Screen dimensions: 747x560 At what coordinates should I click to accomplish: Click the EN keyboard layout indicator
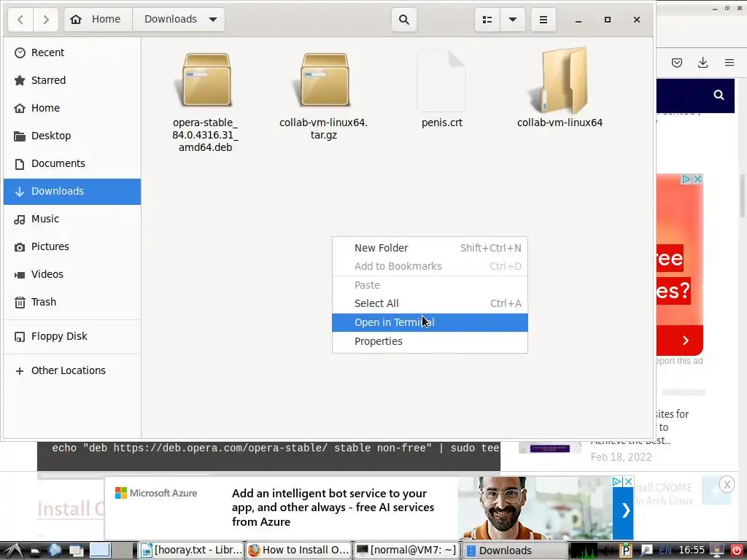(x=665, y=551)
